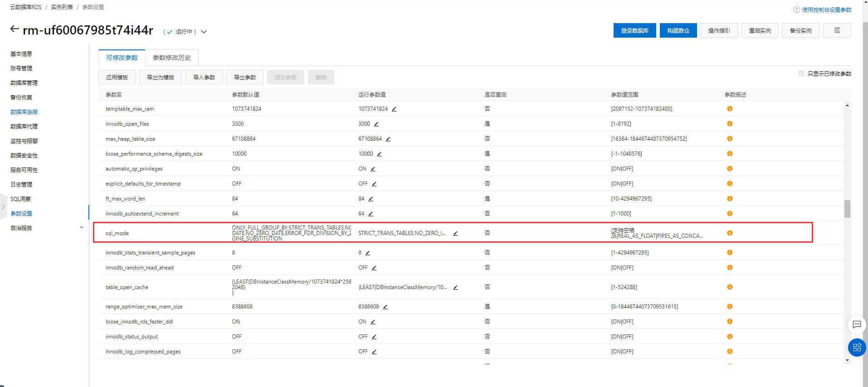Viewport: 868px width, 387px height.
Task: Click the blue grid floating shortcut icon
Action: click(857, 348)
